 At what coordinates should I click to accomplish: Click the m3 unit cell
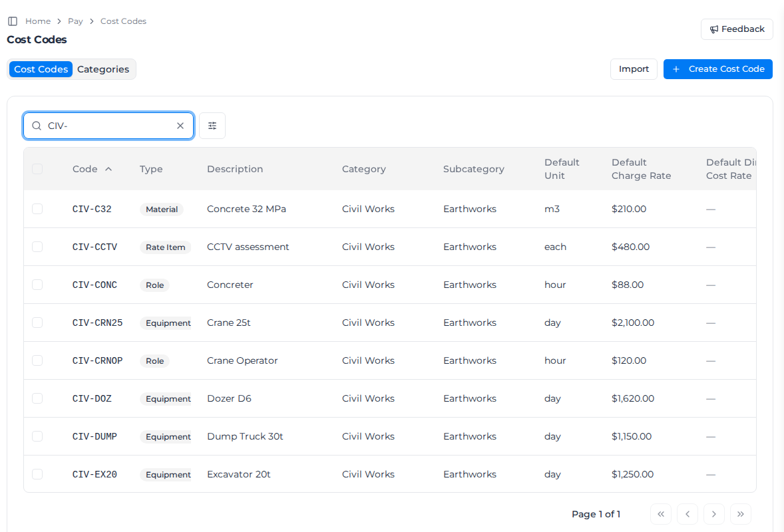[x=552, y=209]
